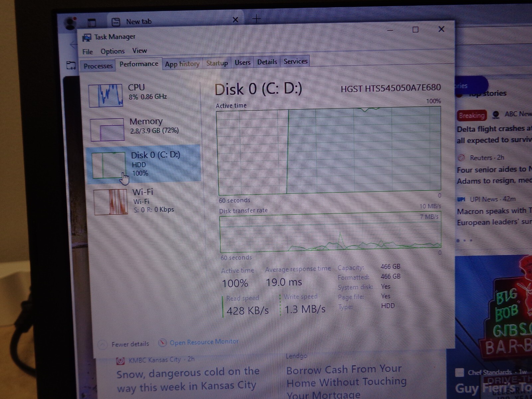Screen dimensions: 532x399
Task: Click the Disk transfer rate graph
Action: (331, 232)
